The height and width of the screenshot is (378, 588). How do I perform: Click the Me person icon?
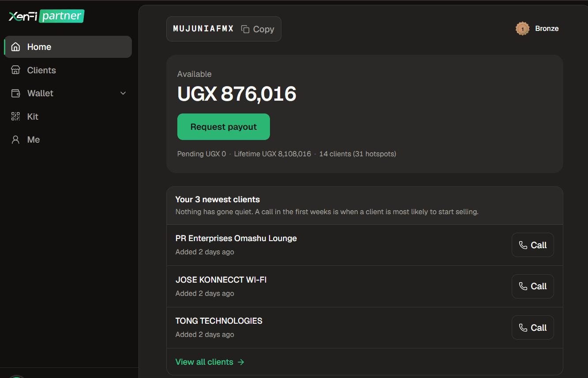coord(16,140)
